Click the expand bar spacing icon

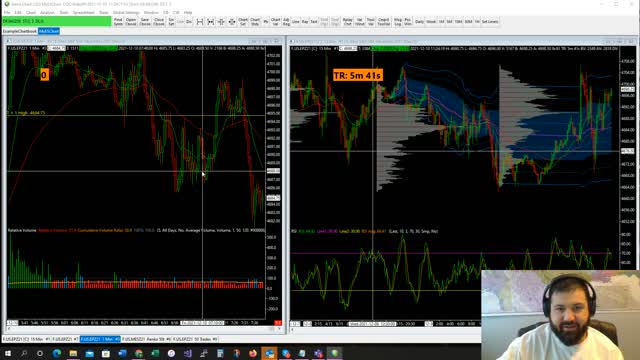pyautogui.click(x=200, y=22)
